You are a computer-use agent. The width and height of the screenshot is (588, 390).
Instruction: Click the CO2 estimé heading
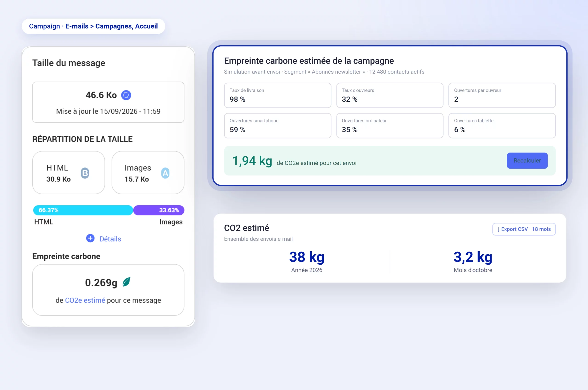(246, 228)
